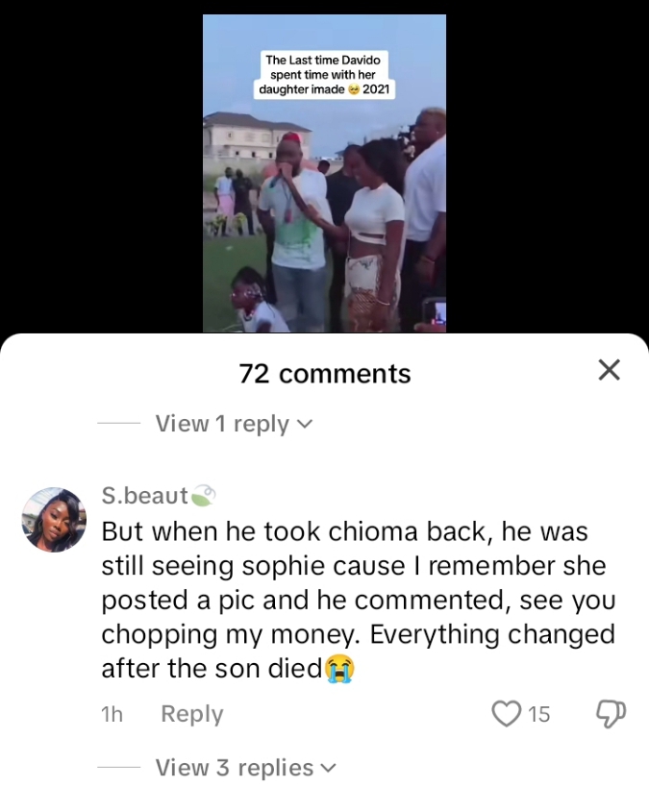The width and height of the screenshot is (649, 812).
Task: Close the comments panel with X
Action: point(609,370)
